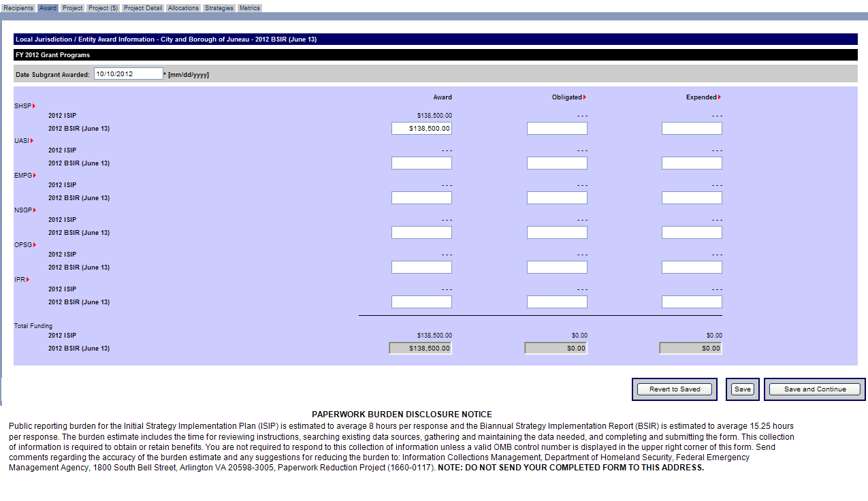Expand the SHSP red arrow
The height and width of the screenshot is (501, 868).
point(34,106)
